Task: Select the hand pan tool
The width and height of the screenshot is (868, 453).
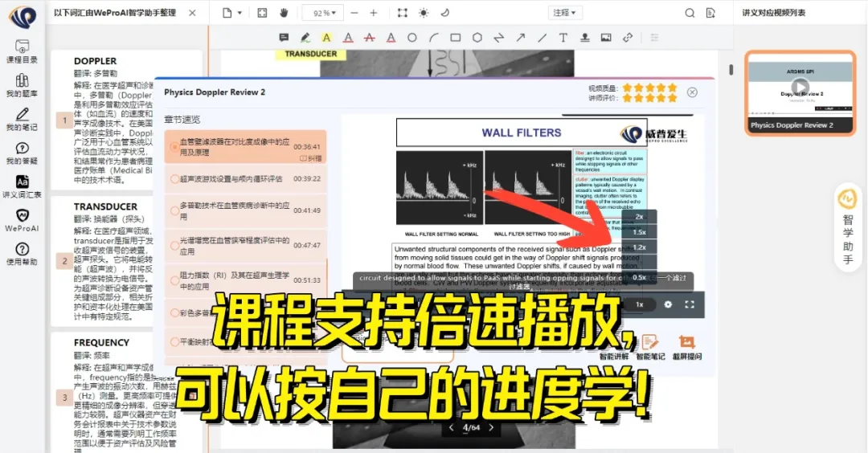Action: [x=285, y=13]
